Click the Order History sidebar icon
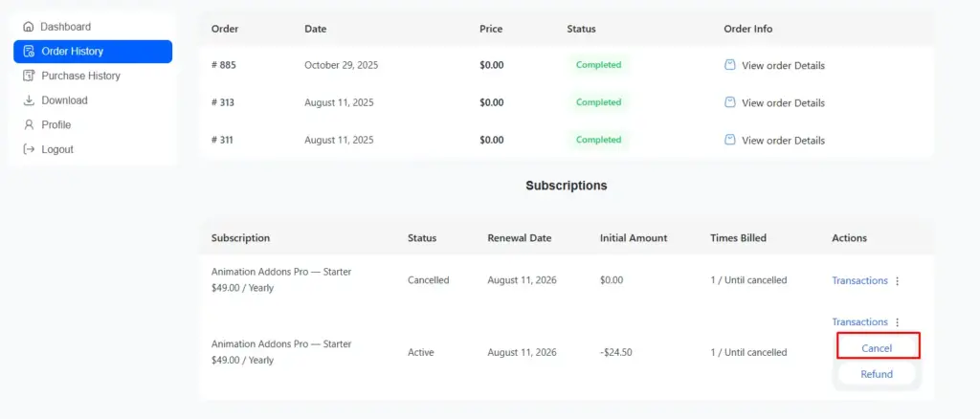The image size is (980, 419). 29,52
